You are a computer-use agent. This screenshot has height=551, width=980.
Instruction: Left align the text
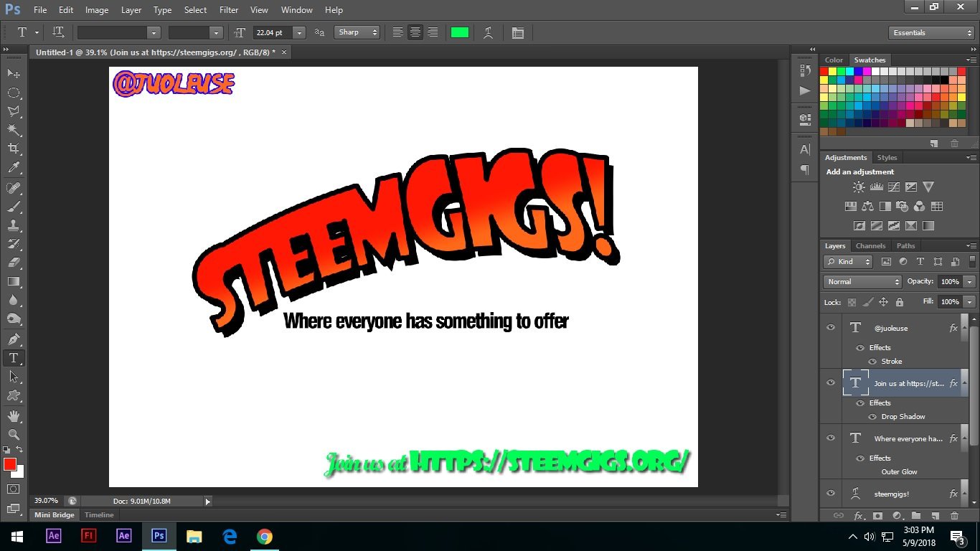tap(397, 32)
